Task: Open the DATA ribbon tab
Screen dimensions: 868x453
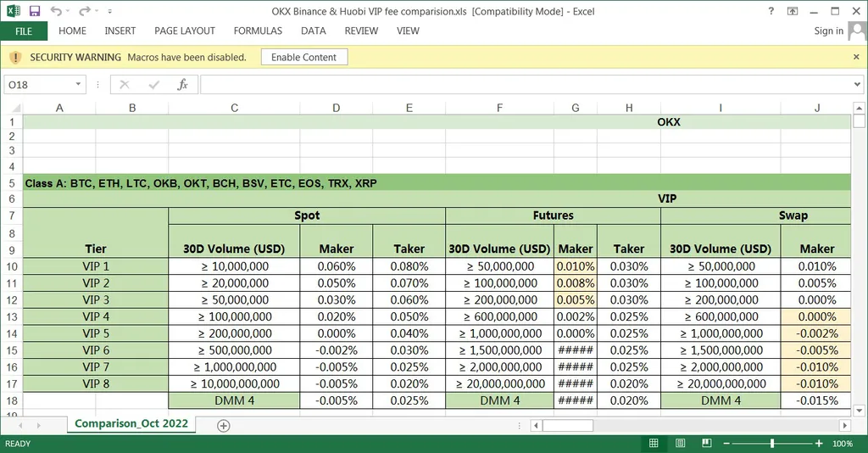Action: point(314,31)
